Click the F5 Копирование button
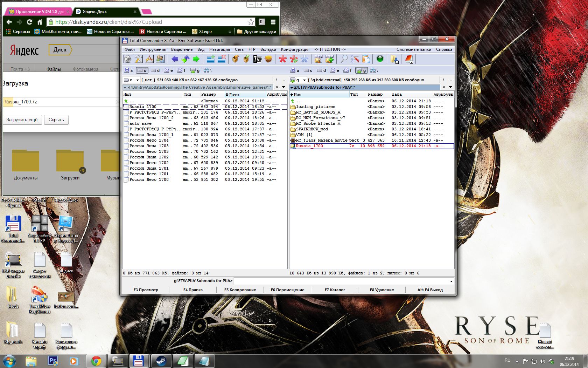 (240, 290)
